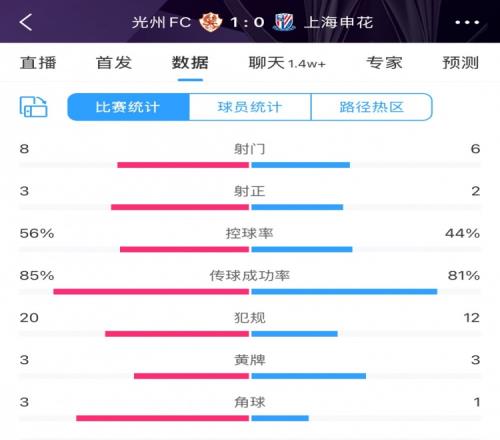The height and width of the screenshot is (440, 500).
Task: Select the 数据 tab
Action: [x=190, y=63]
